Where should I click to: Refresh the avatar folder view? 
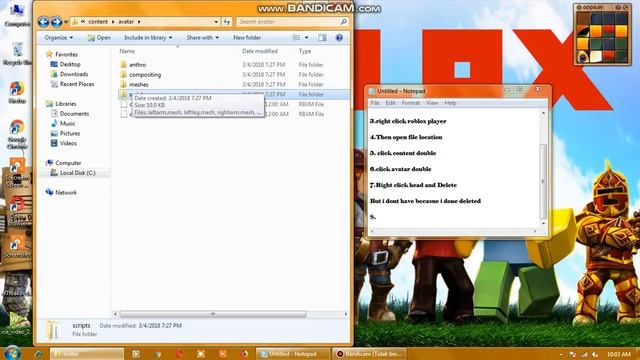click(x=227, y=22)
